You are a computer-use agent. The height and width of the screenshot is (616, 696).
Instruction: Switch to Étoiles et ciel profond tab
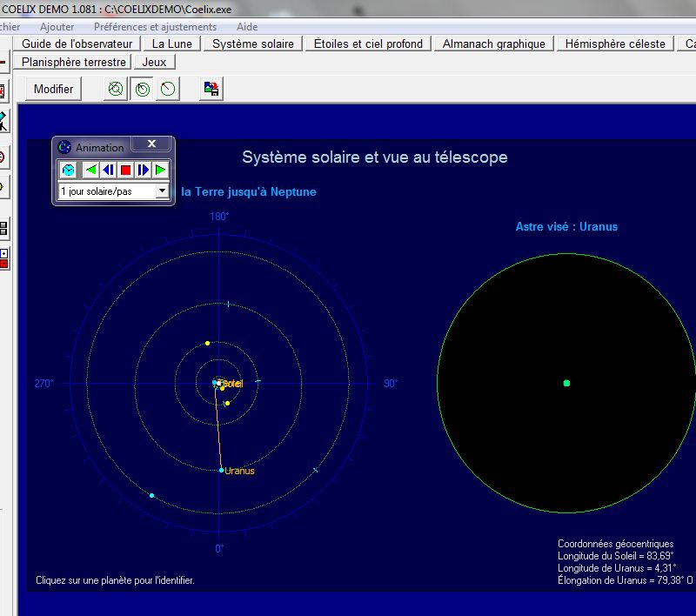click(x=368, y=44)
